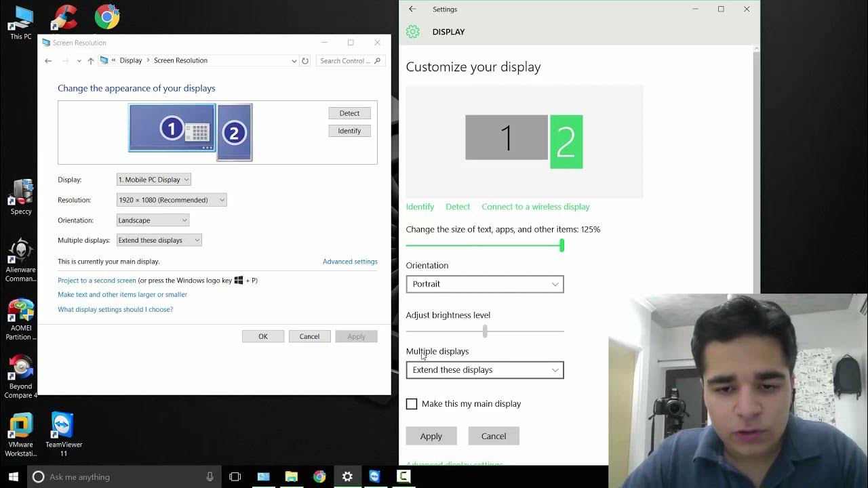Image resolution: width=868 pixels, height=488 pixels.
Task: Open CCleaner desktop shortcut
Action: [x=65, y=18]
